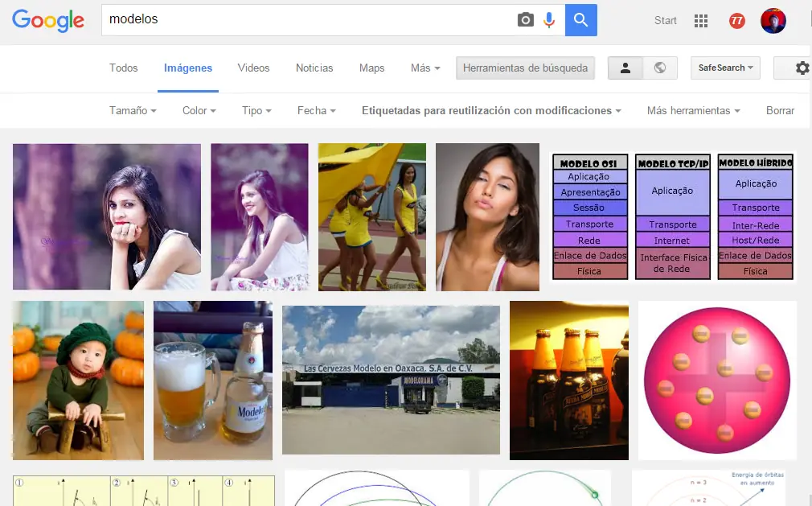The width and height of the screenshot is (812, 506).
Task: Open Las Cervezas Modelo en Oaxaca thumbnail
Action: point(391,380)
